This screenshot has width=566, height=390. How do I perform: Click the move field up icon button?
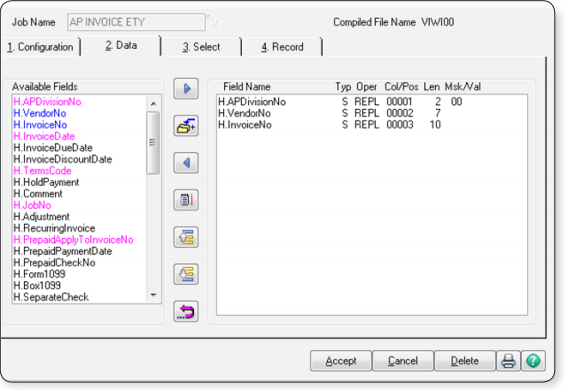click(x=186, y=237)
